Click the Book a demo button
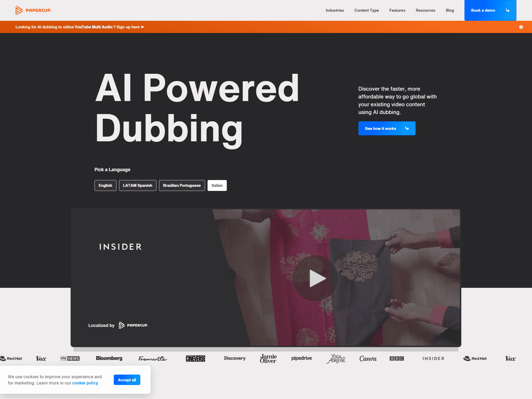The image size is (532, 399). tap(490, 10)
